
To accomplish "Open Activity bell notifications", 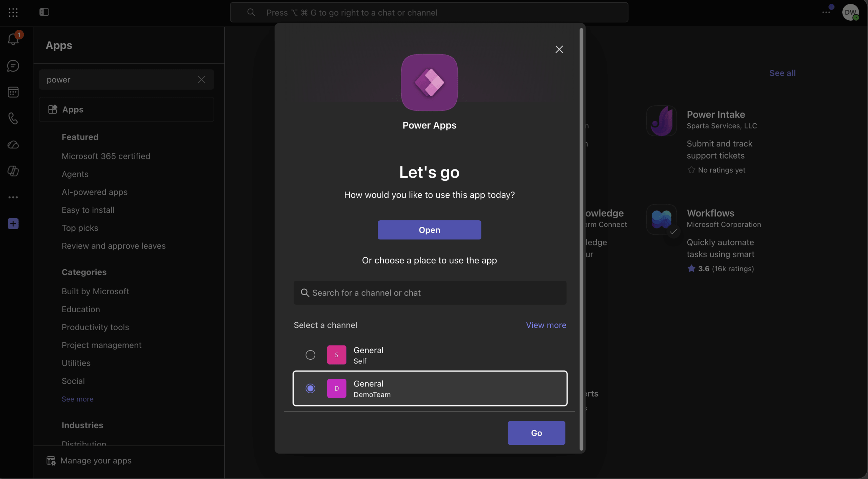I will [x=13, y=39].
